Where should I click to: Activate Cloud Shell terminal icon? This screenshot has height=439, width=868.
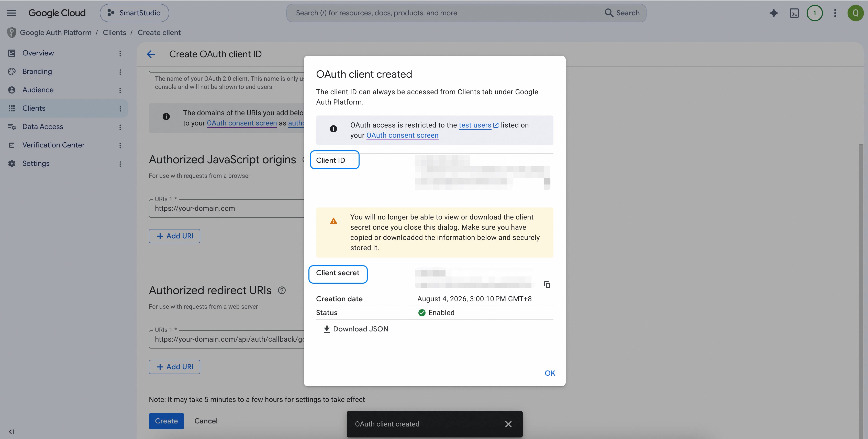click(794, 13)
